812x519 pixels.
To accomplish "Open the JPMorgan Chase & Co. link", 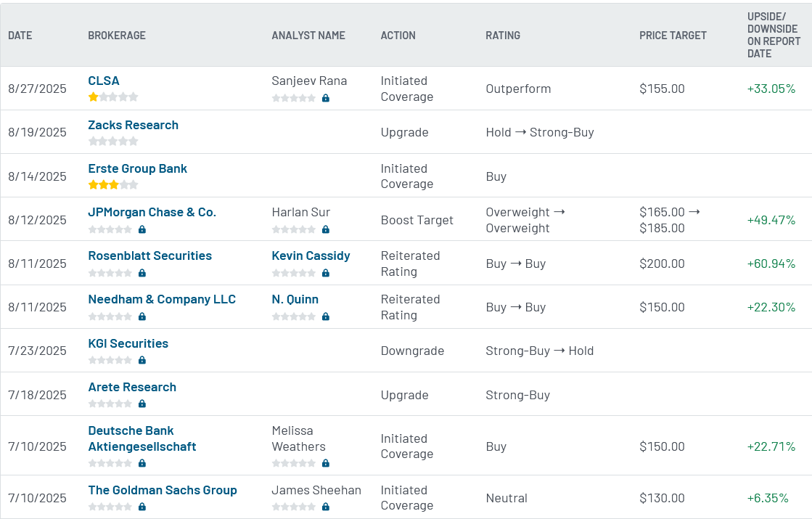I will (x=152, y=212).
